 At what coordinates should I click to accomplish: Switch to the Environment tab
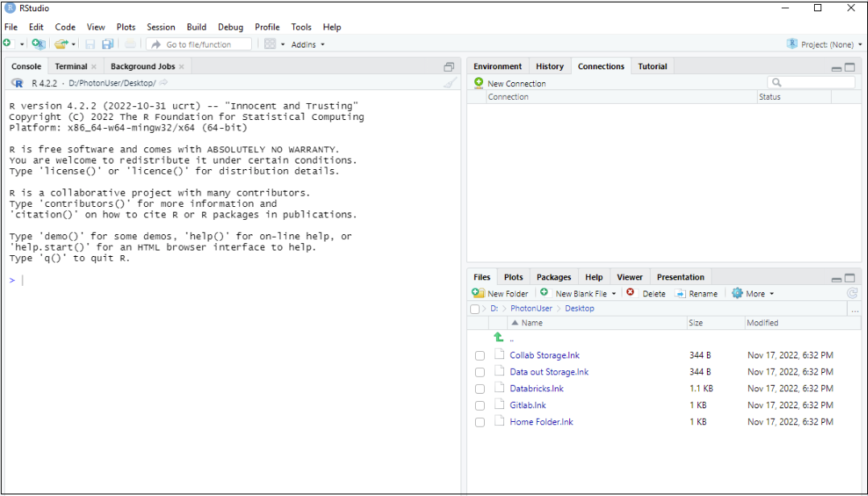tap(498, 66)
